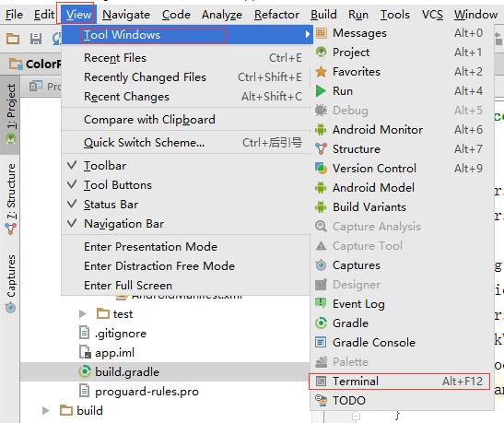This screenshot has height=423, width=504.
Task: Expand the build folder
Action: tap(46, 410)
